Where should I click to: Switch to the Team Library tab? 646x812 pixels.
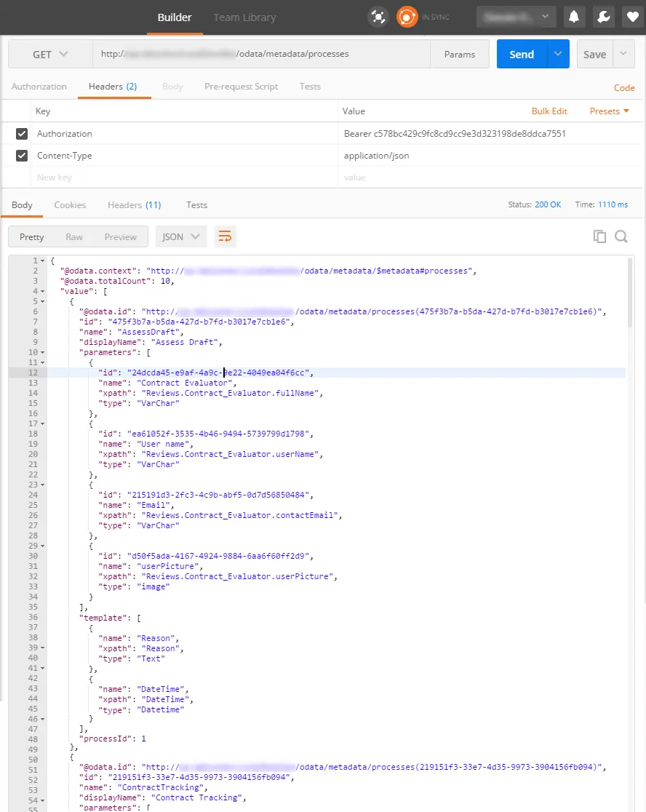(x=244, y=17)
